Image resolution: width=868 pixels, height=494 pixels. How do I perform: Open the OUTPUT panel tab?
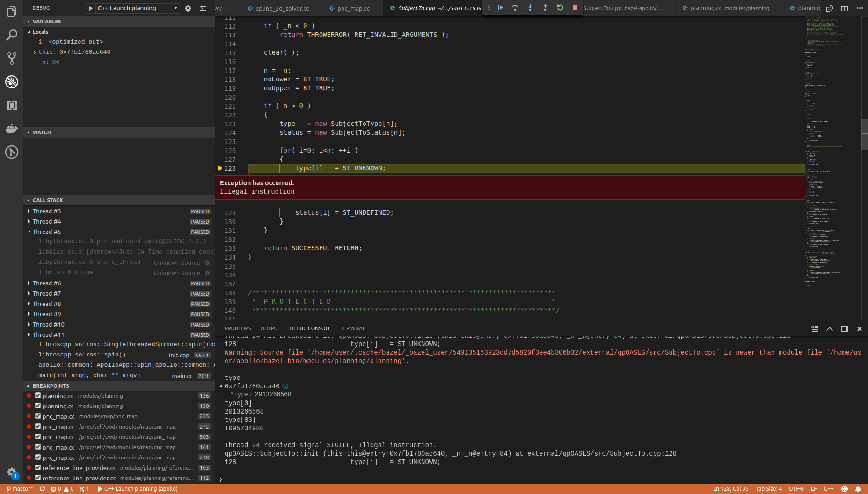click(x=270, y=329)
